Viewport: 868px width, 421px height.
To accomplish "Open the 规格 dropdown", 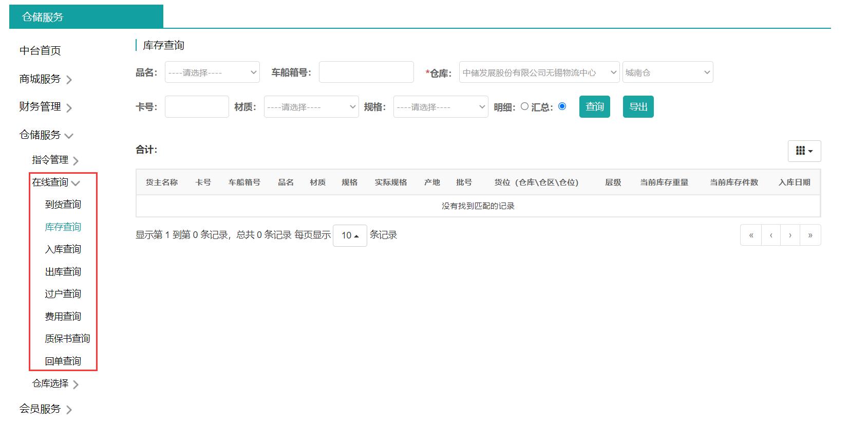I will [x=441, y=107].
